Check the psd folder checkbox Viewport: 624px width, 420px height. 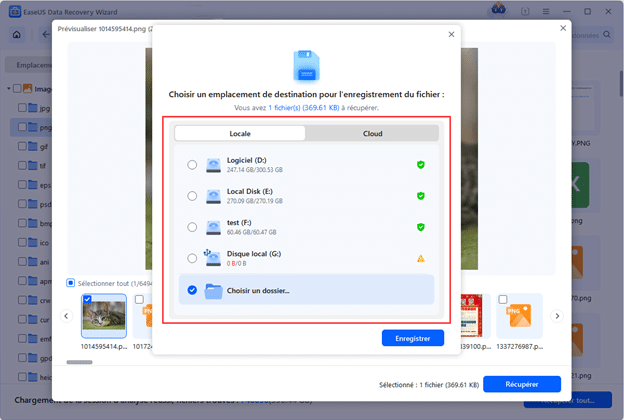tap(22, 203)
